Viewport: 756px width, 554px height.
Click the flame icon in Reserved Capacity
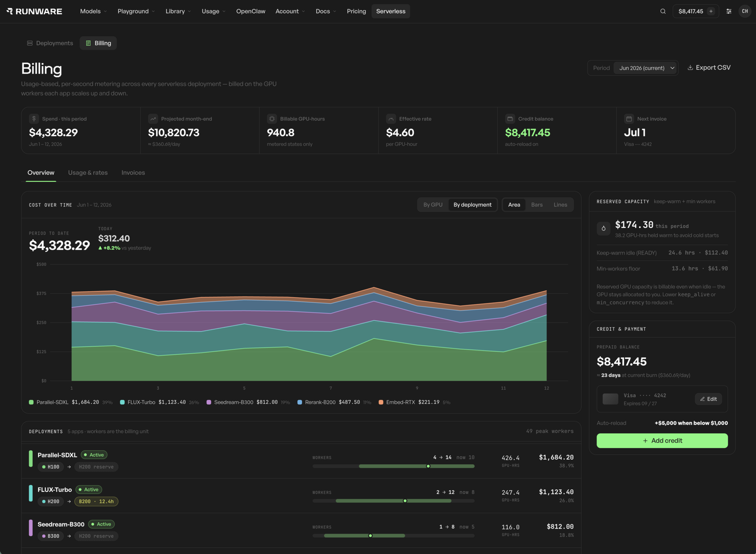click(603, 228)
